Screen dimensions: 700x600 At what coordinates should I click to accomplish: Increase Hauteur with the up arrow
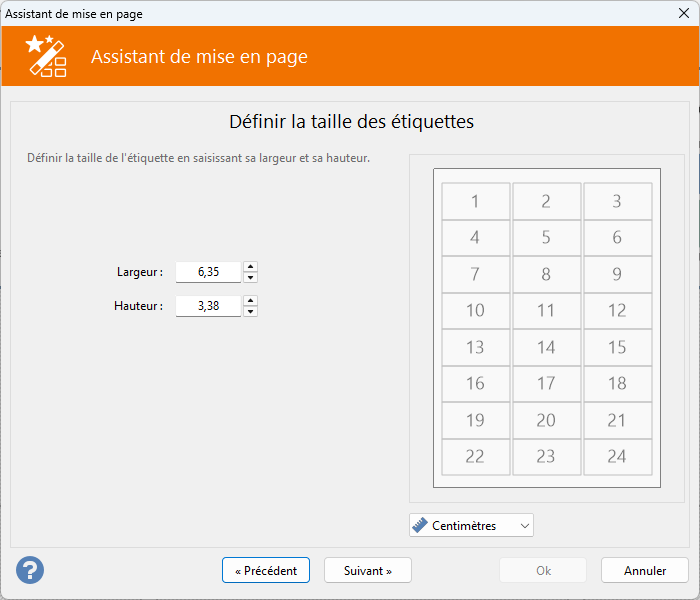(x=250, y=300)
